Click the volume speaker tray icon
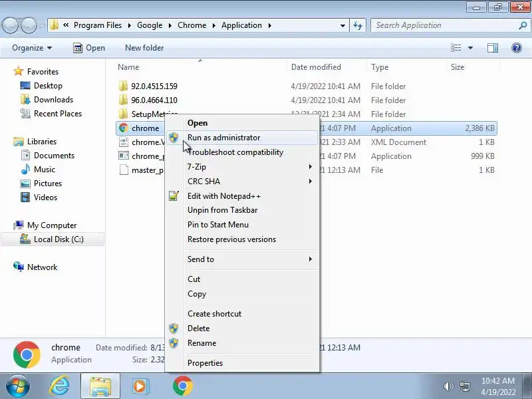 [448, 386]
